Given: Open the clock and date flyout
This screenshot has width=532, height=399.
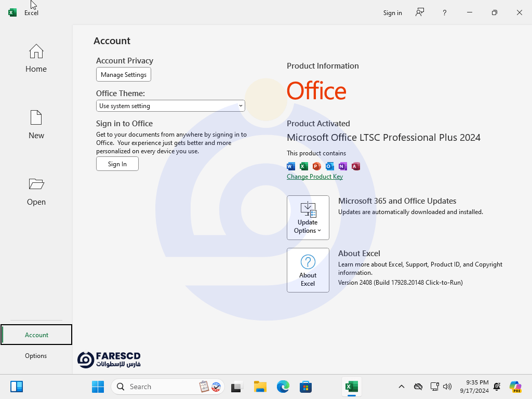Looking at the screenshot, I should coord(474,387).
